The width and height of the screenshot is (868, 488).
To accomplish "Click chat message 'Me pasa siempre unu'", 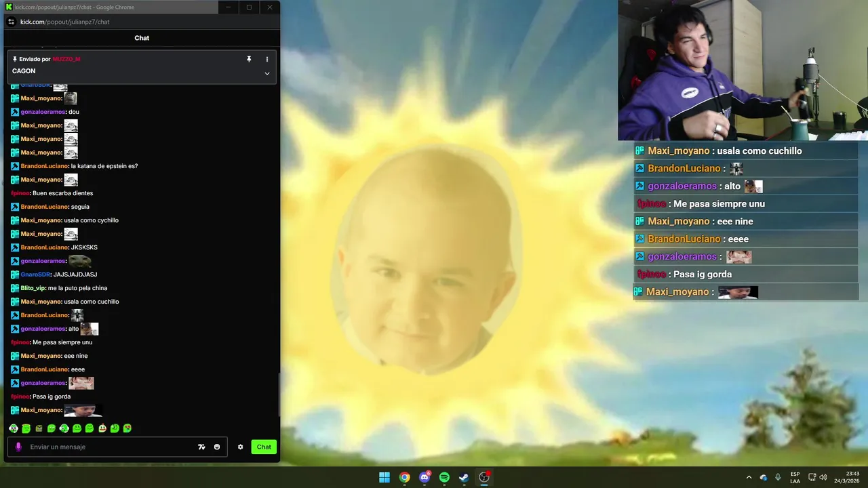I will (62, 342).
